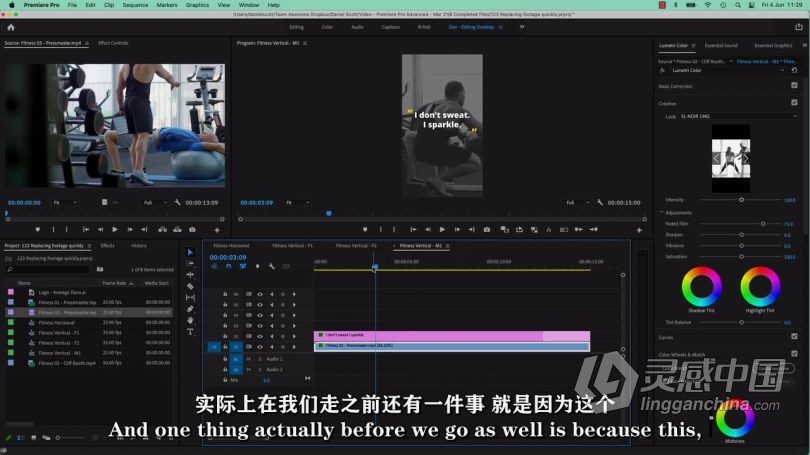
Task: Select the Track Select Forward tool
Action: click(190, 263)
